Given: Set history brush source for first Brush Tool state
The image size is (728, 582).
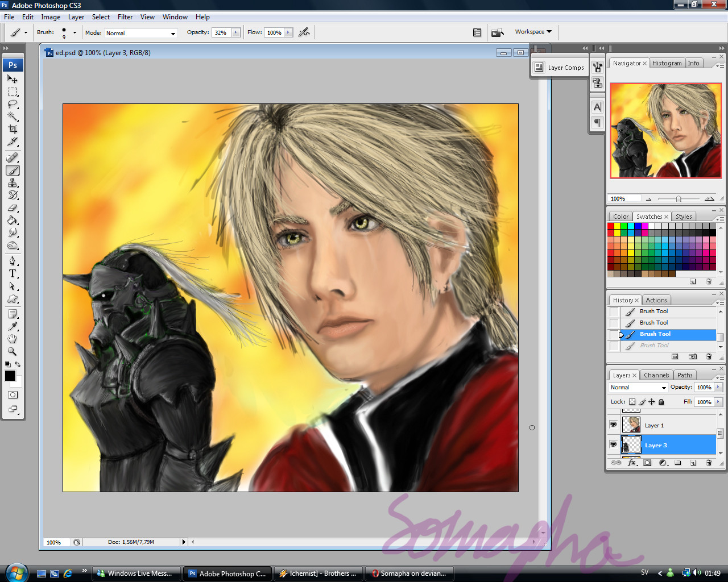Looking at the screenshot, I should click(614, 311).
